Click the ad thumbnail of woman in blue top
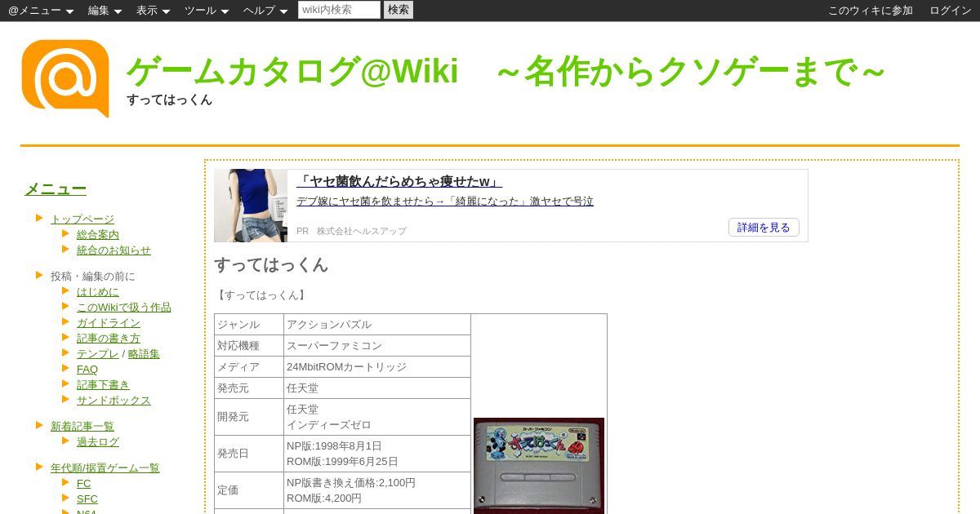 tap(251, 206)
